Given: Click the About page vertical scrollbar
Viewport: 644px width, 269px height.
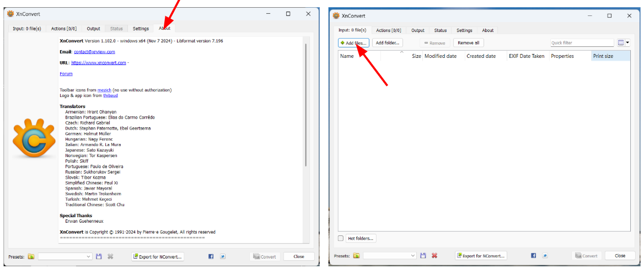Looking at the screenshot, I should pos(306,105).
